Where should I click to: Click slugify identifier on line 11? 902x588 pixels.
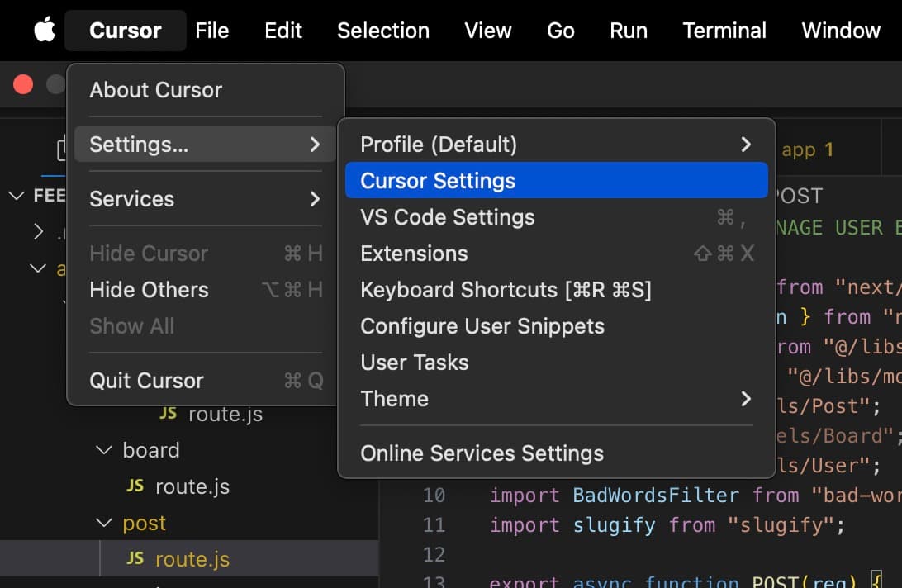(x=614, y=525)
